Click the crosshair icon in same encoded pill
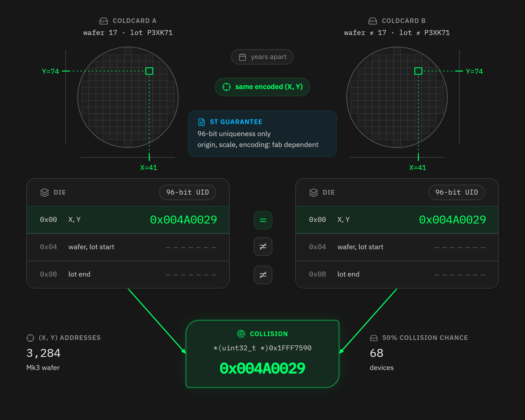The height and width of the screenshot is (420, 525). click(x=227, y=87)
